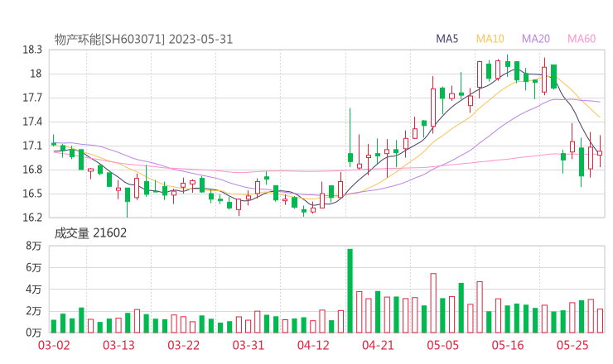Screen dimensions: 613x364
Task: Click the 18 price axis label
Action: (x=36, y=74)
